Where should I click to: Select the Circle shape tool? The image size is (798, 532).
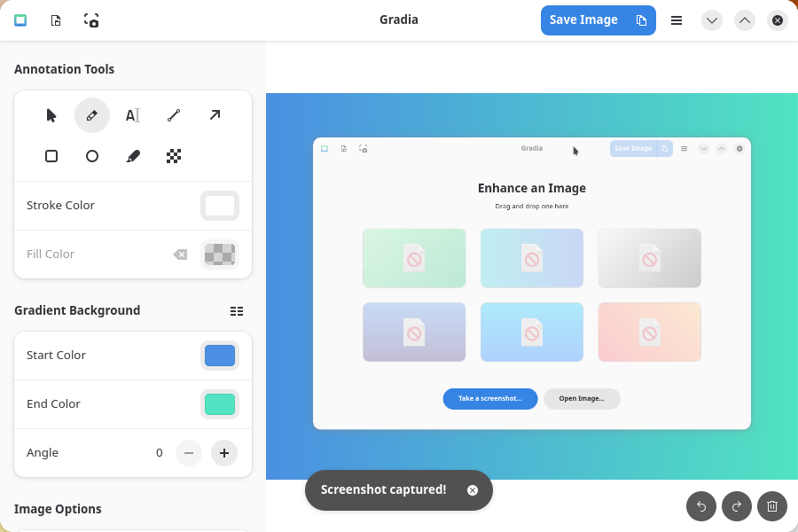(x=92, y=156)
